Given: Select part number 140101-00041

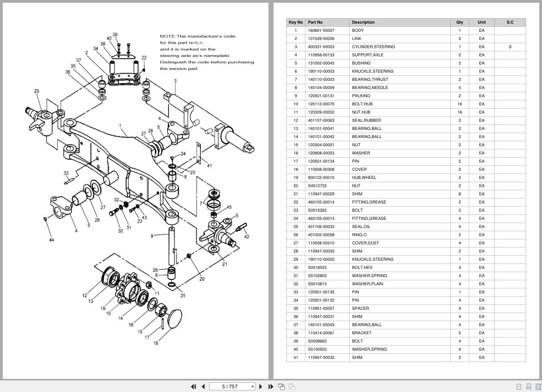Looking at the screenshot, I should tap(321, 129).
